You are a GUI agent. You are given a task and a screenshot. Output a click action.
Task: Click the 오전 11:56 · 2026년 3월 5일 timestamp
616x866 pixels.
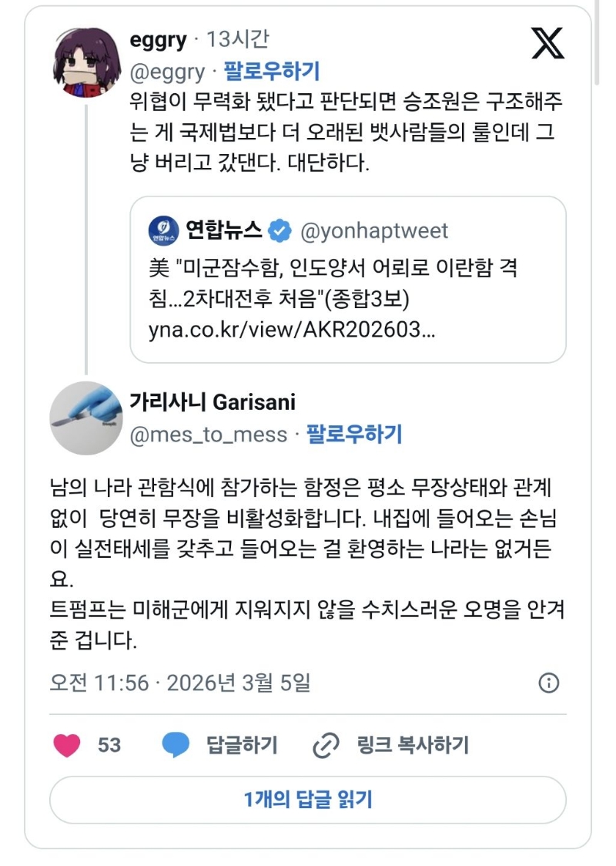(x=179, y=683)
